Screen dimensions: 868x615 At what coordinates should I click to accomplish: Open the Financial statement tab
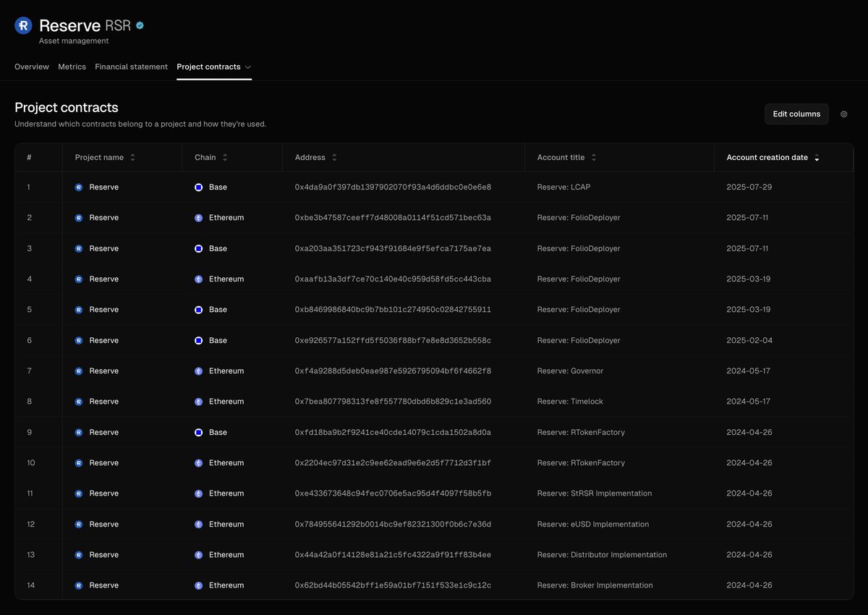click(x=131, y=67)
